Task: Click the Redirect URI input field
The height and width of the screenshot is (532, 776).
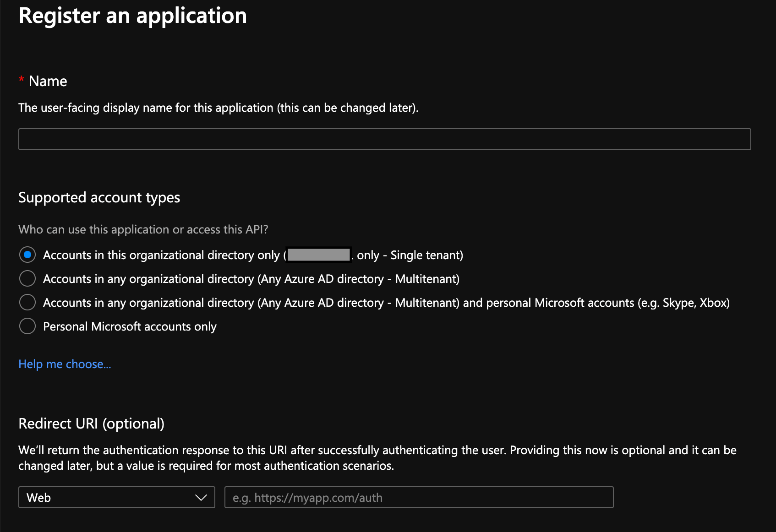Action: pos(419,497)
